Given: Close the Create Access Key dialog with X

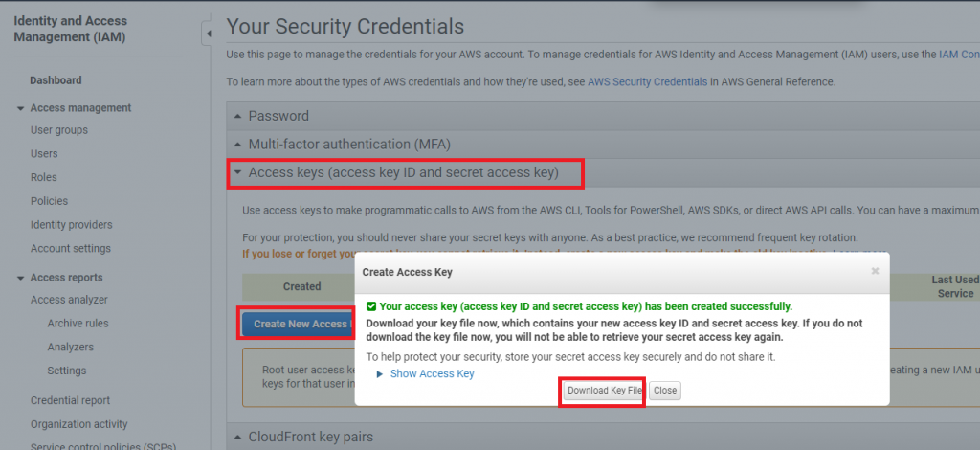Looking at the screenshot, I should 875,272.
